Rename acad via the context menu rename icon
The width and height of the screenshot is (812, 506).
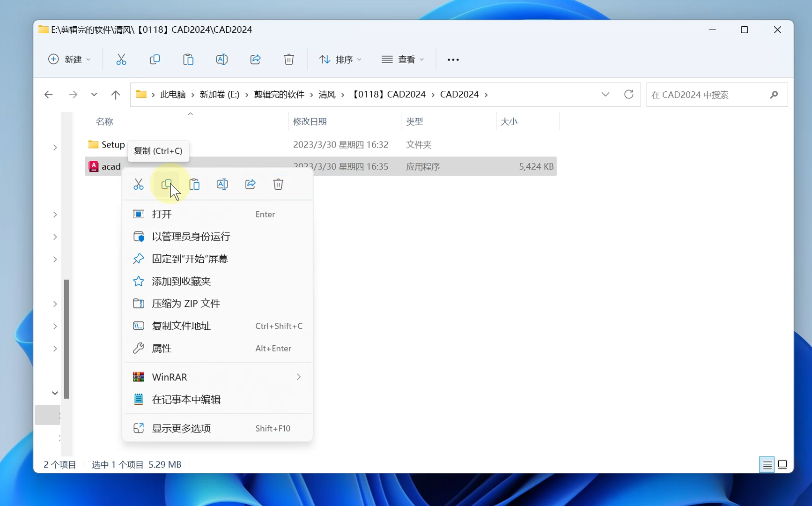pos(222,184)
